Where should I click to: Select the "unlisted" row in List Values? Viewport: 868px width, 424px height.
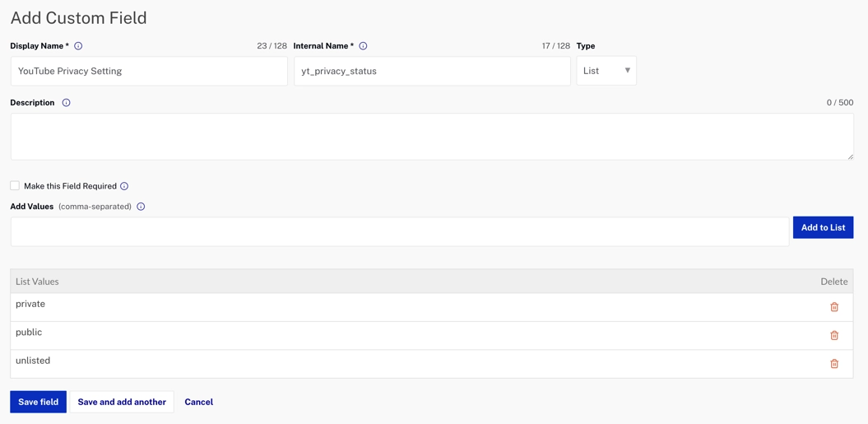329,362
